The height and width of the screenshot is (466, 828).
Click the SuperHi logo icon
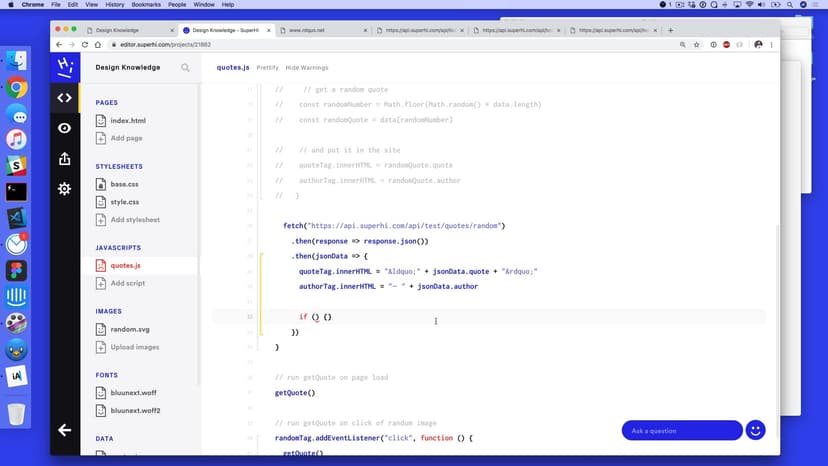tap(65, 67)
